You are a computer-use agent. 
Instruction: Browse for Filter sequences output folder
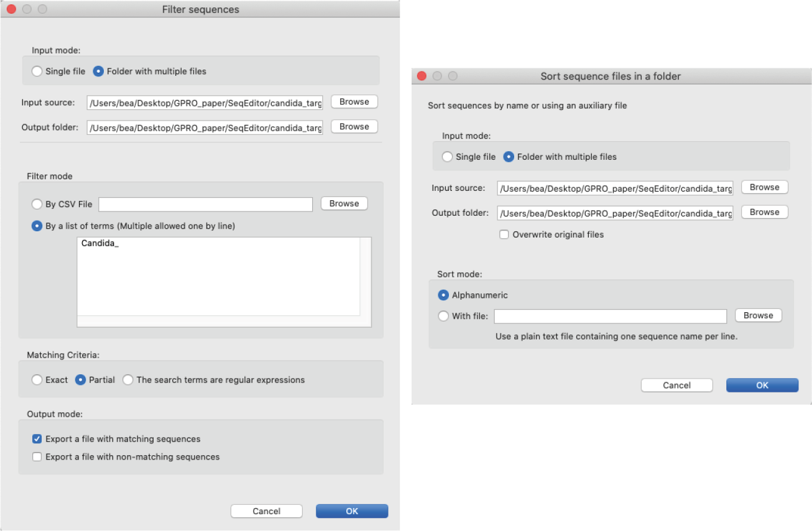354,127
